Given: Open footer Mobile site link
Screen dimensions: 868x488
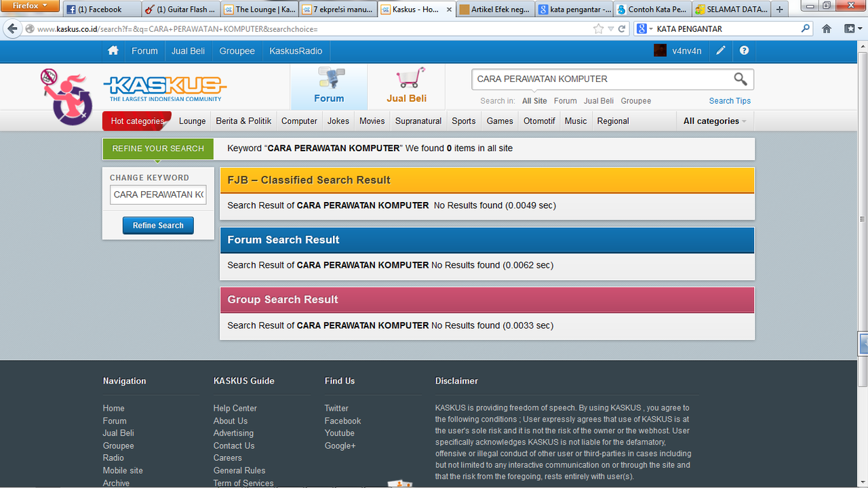Looking at the screenshot, I should [123, 470].
